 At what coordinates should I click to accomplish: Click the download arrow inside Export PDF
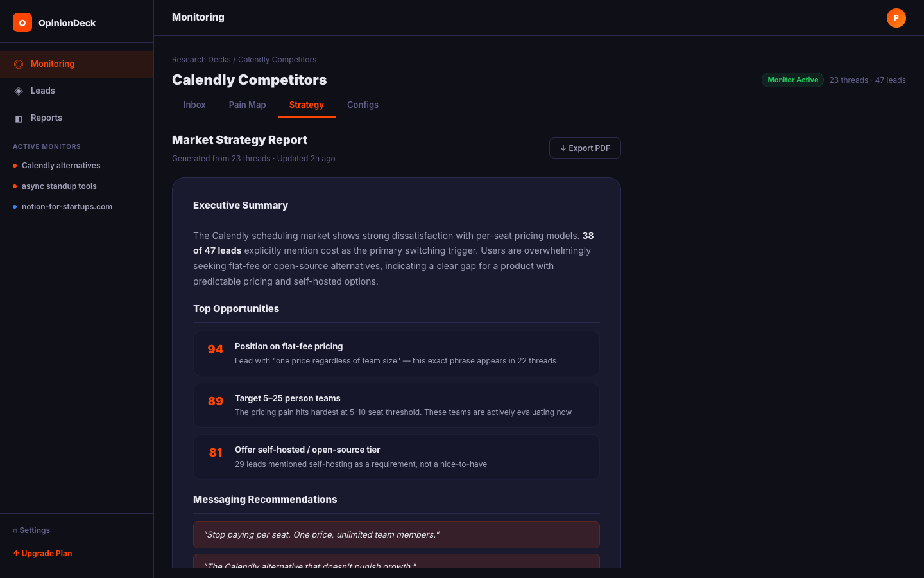point(563,148)
